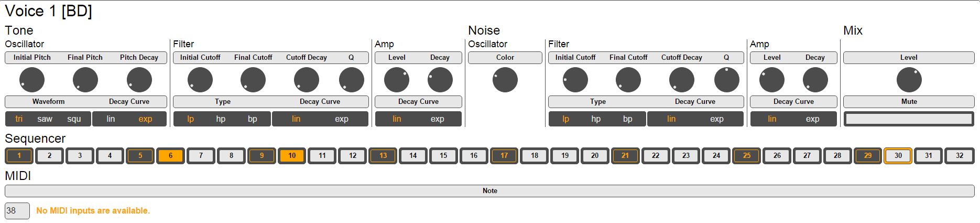Image resolution: width=980 pixels, height=223 pixels.
Task: Click the Noise amp Level knob
Action: [x=772, y=80]
